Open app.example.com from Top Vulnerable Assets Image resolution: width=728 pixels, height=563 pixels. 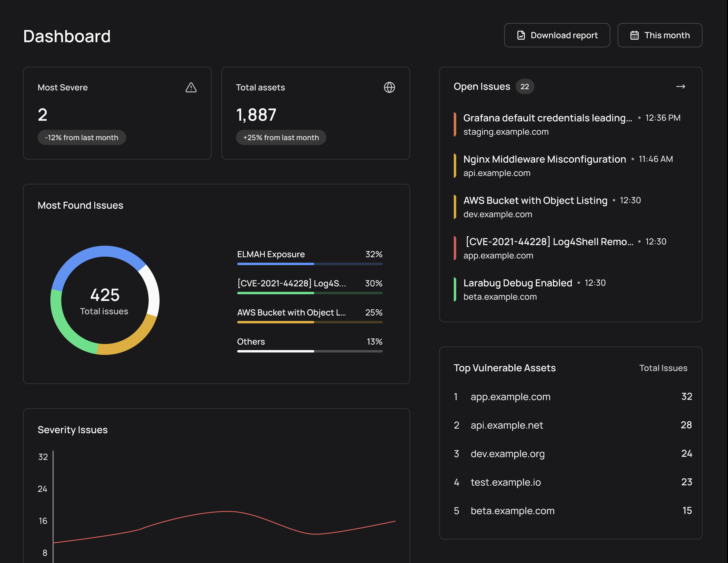[x=510, y=396]
